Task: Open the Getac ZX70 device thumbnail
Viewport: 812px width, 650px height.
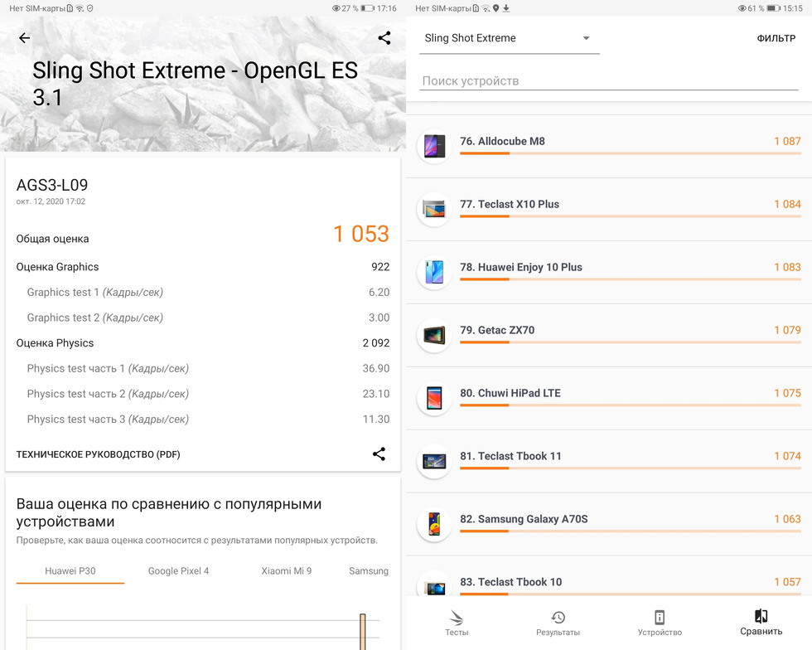Action: 434,335
